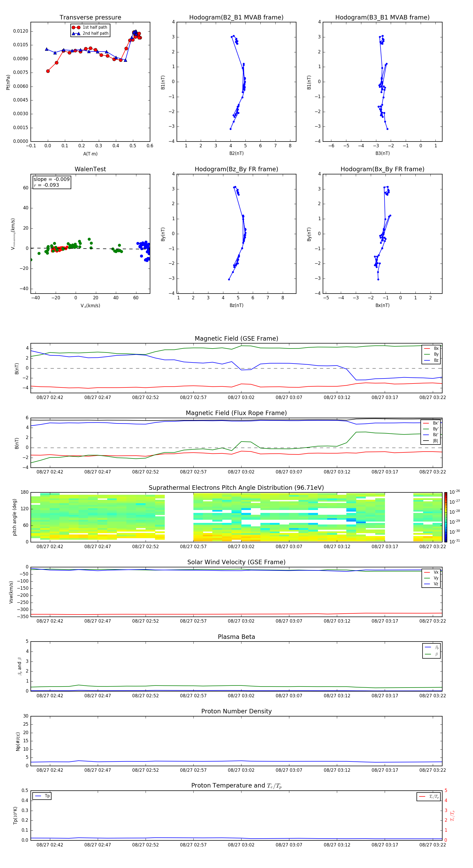The width and height of the screenshot is (473, 868).
Task: Click the pitch angle colorbar scale
Action: click(446, 517)
